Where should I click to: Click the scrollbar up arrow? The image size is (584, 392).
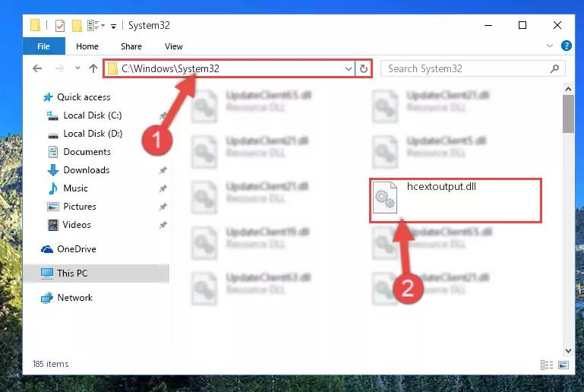click(x=568, y=89)
